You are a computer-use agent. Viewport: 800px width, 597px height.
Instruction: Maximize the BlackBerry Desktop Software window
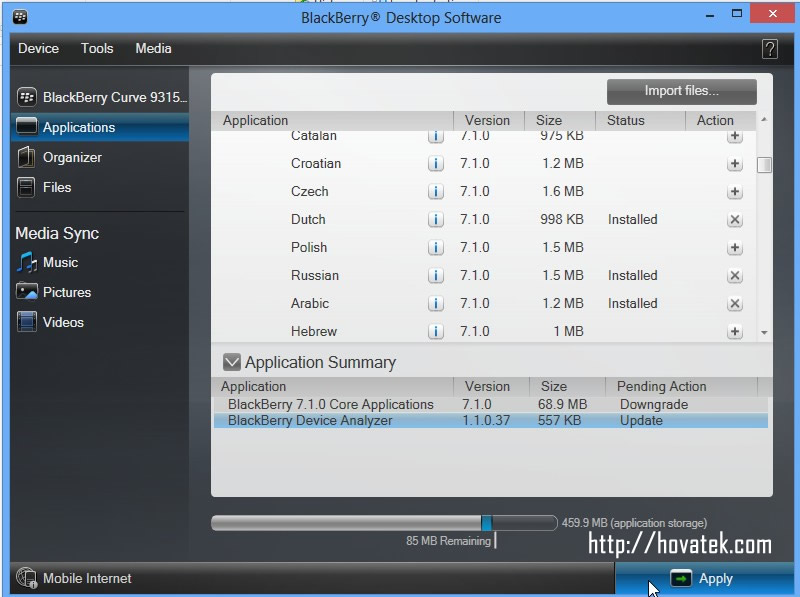(737, 14)
